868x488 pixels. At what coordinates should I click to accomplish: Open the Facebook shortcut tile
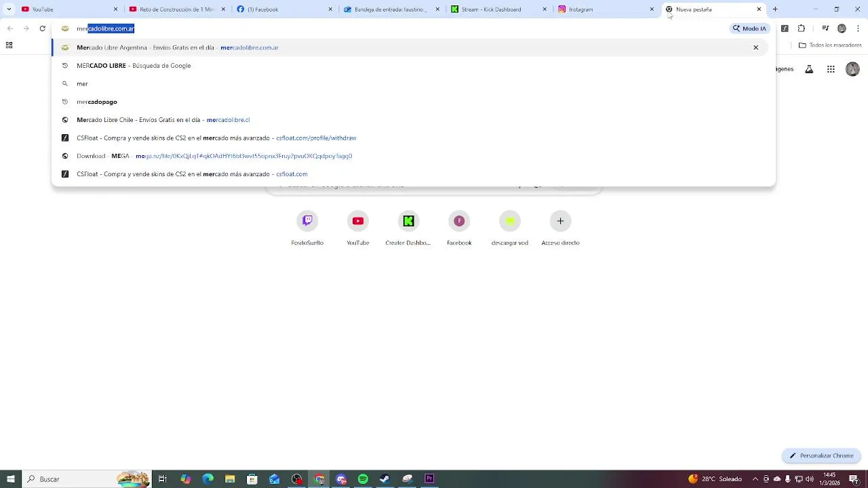click(x=459, y=228)
